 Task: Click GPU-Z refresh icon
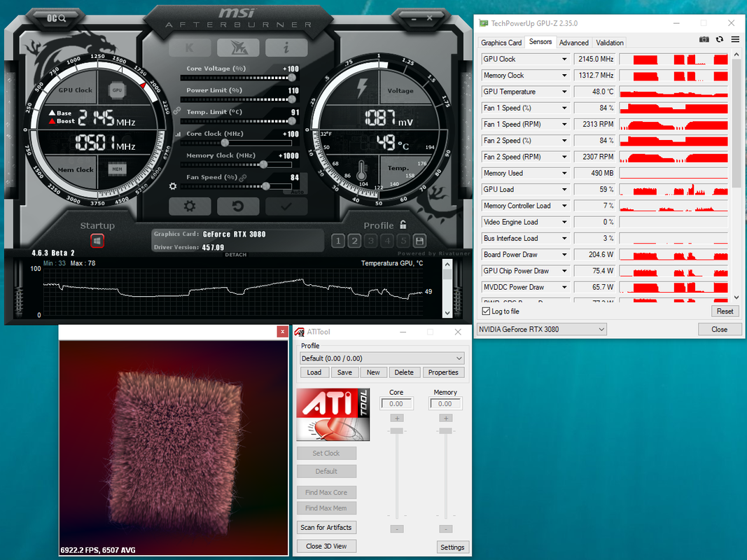[720, 39]
